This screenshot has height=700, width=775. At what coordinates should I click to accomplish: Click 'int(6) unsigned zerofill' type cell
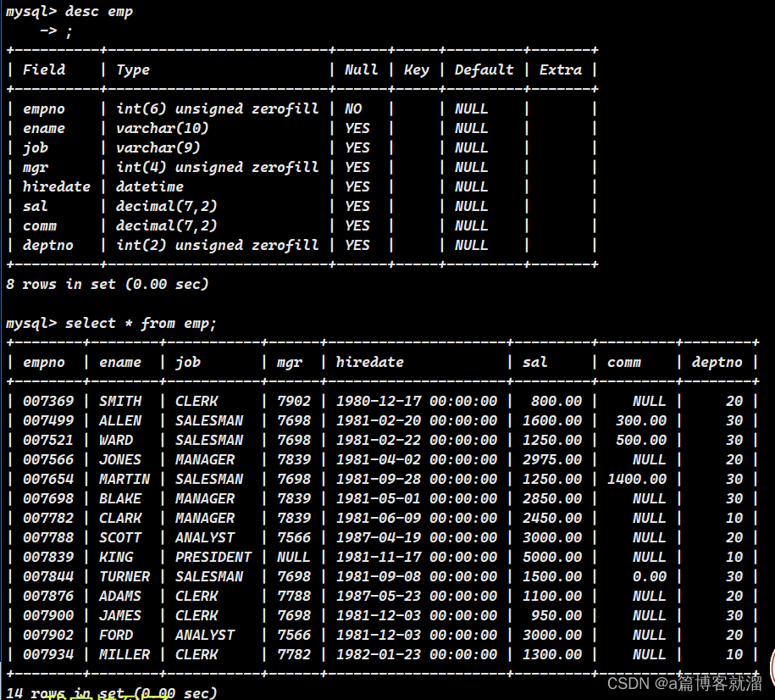pyautogui.click(x=218, y=108)
